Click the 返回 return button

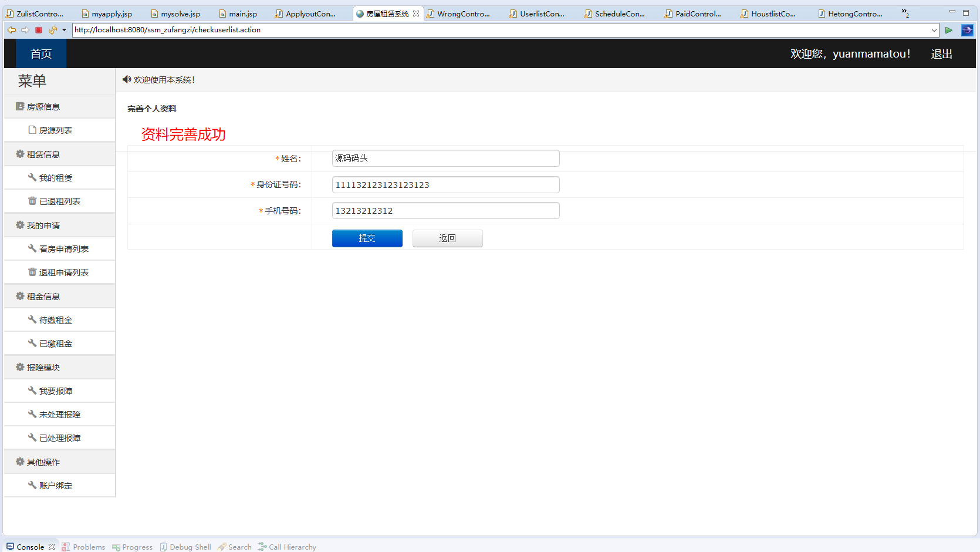[x=447, y=238]
